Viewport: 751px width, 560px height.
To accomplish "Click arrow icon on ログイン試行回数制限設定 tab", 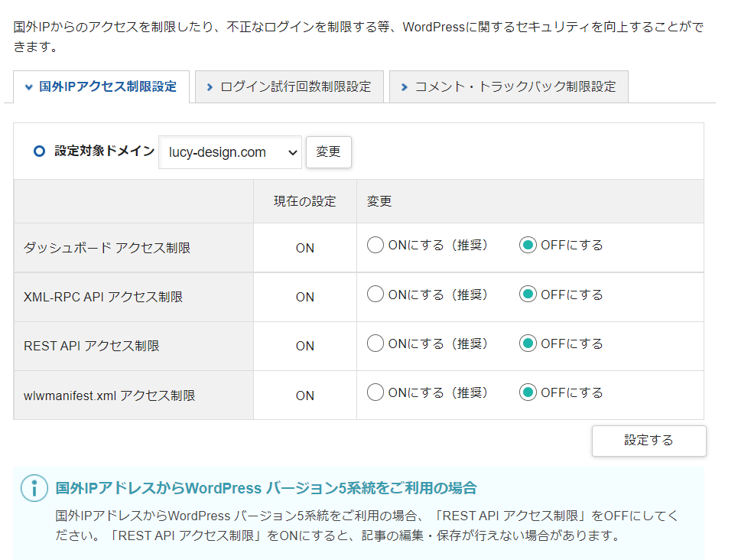I will click(x=210, y=87).
